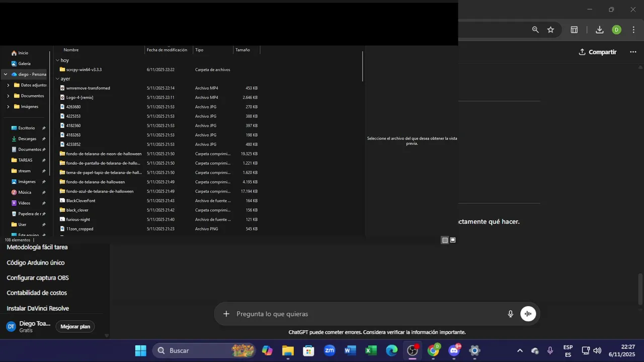Open the 'Configurar captura OBS' chat
The image size is (644, 362).
point(38,278)
